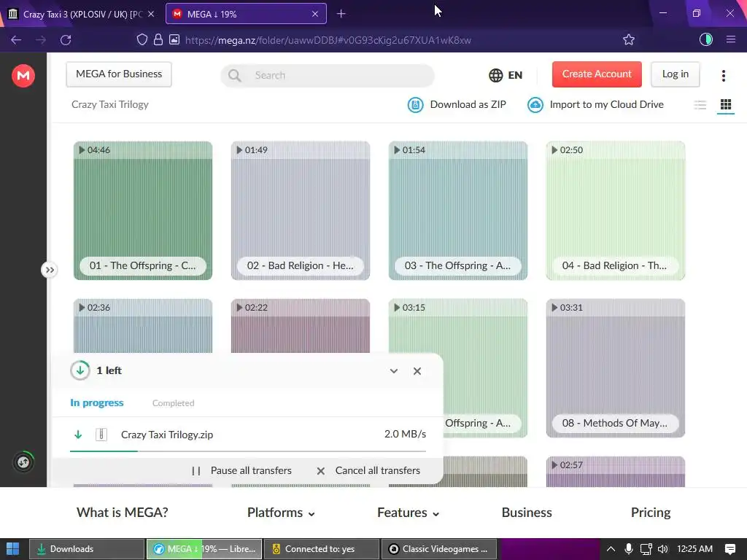747x560 pixels.
Task: Reload the page with refresh icon
Action: click(x=66, y=40)
